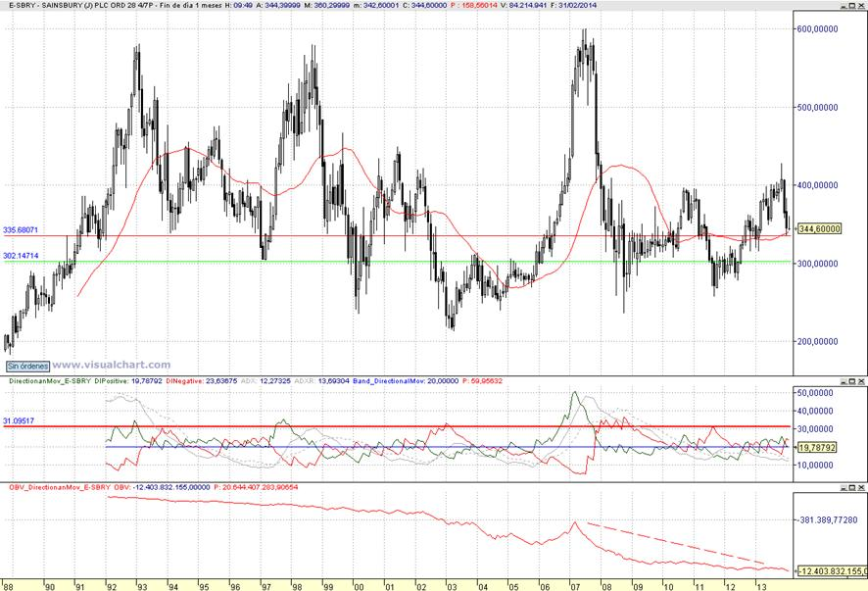Viewport: 868px width, 591px height.
Task: Click the date field F: 31/02/2014 in header
Action: (x=575, y=5)
